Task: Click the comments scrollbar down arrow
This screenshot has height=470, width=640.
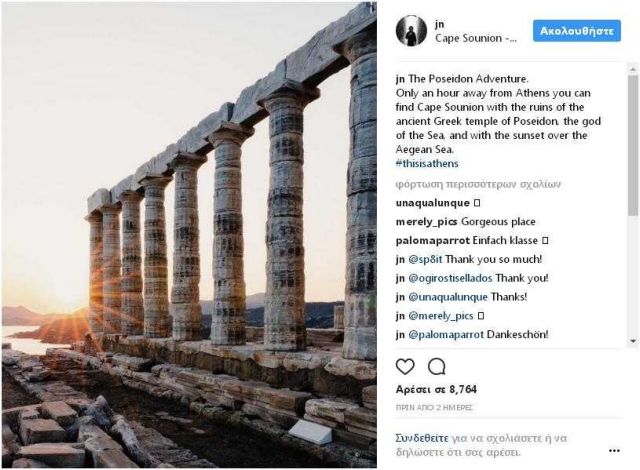Action: 632,341
